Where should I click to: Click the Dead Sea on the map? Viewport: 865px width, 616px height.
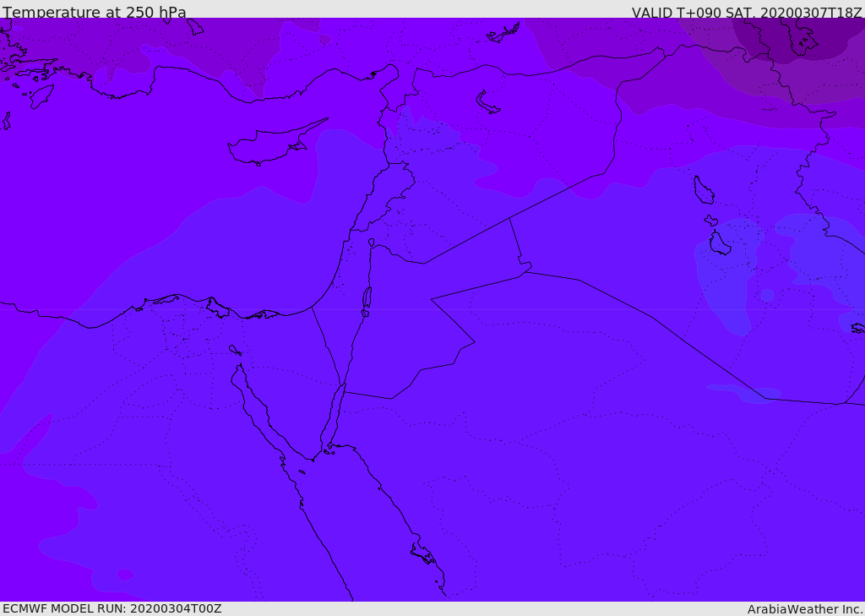[x=367, y=297]
